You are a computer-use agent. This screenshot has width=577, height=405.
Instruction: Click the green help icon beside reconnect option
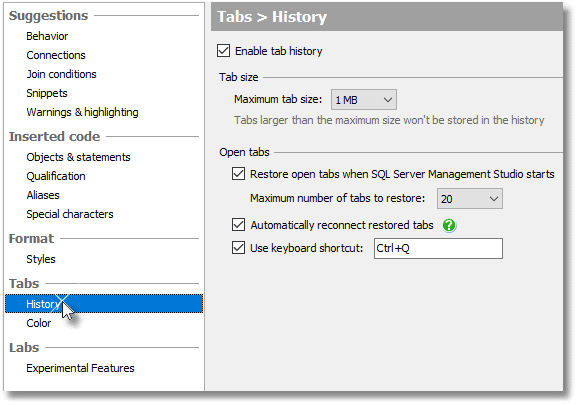(449, 225)
